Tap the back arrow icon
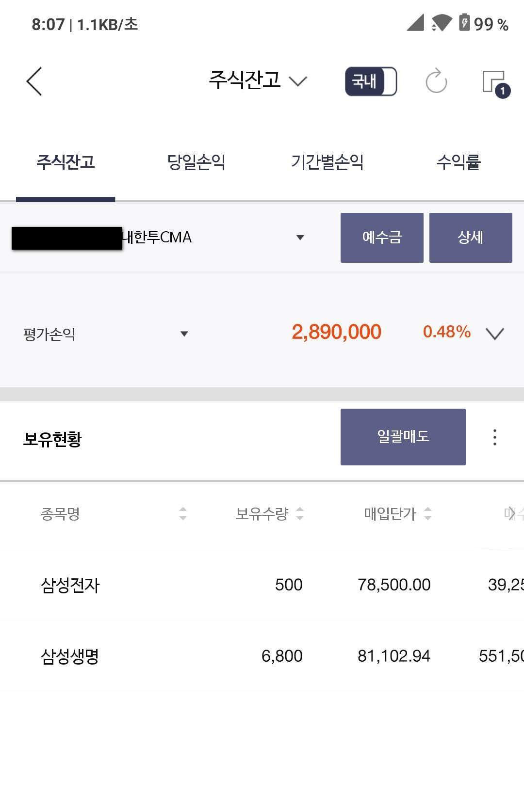The width and height of the screenshot is (524, 812). (34, 81)
